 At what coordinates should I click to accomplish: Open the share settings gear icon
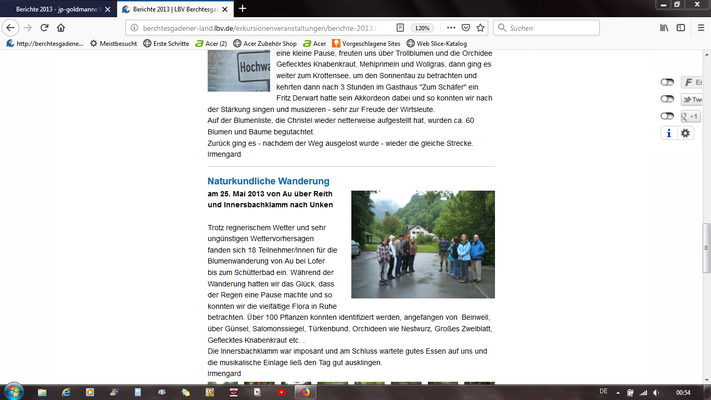click(685, 133)
